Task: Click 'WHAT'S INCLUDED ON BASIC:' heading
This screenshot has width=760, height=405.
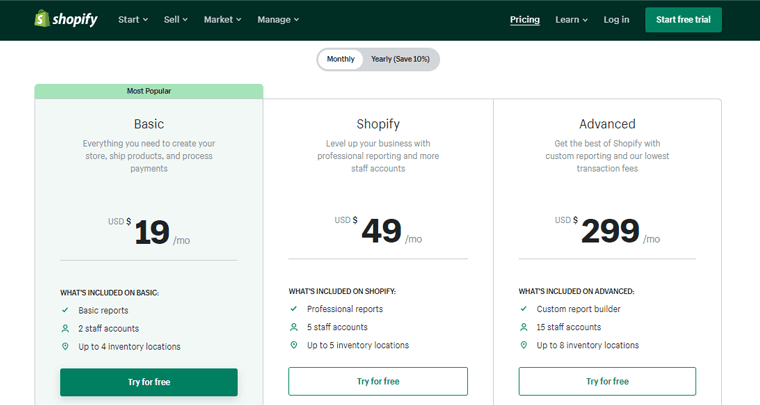Action: (x=110, y=293)
